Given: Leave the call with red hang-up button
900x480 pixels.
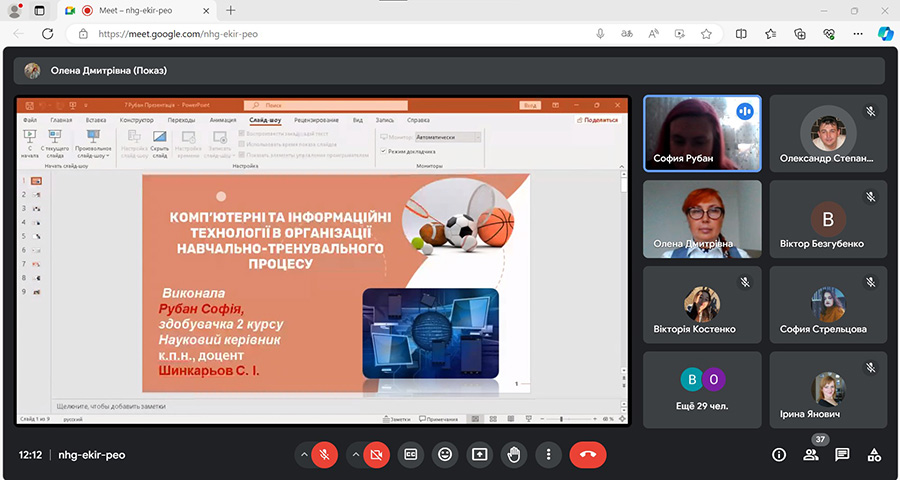Looking at the screenshot, I should 588,454.
